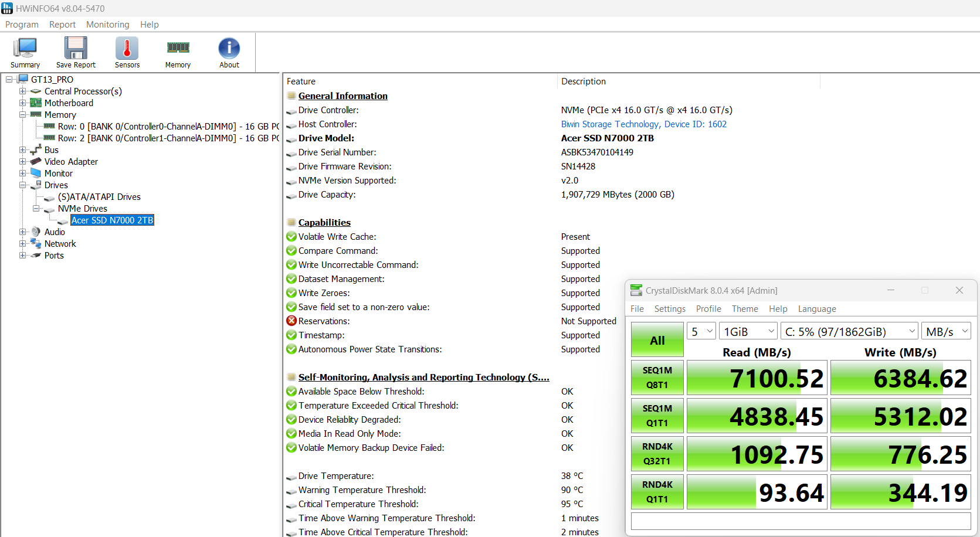Open the Biwin Storage Technology device link
Screen dimensions: 980x537
(644, 124)
